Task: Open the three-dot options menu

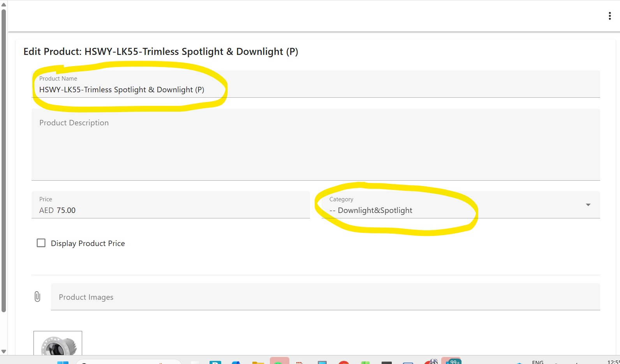Action: (x=609, y=16)
